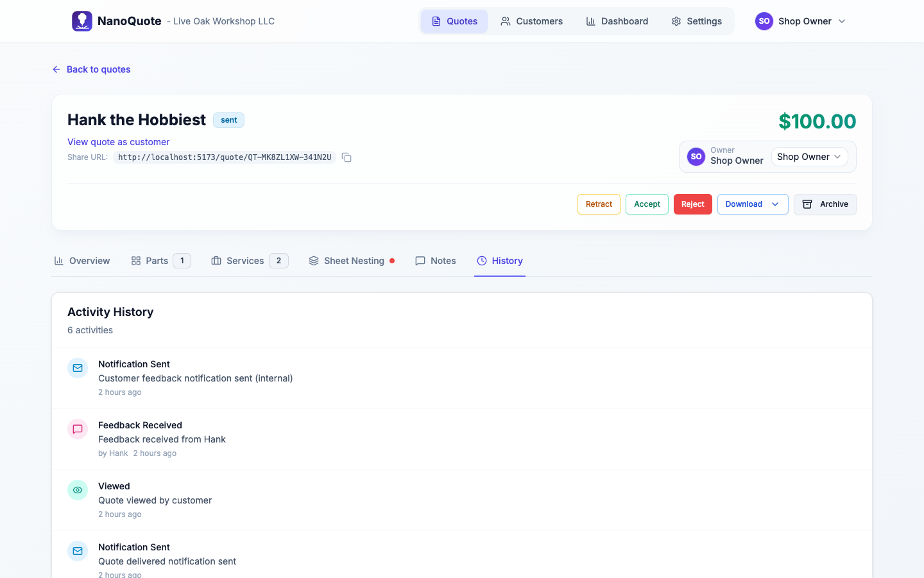Open the Notes tab
The height and width of the screenshot is (578, 924).
point(443,260)
